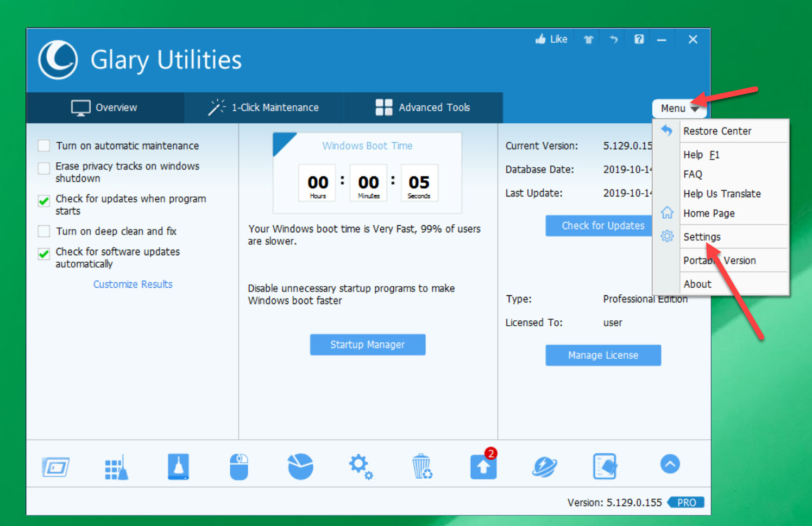Screen dimensions: 812x526
Task: Click the Licensed To value user
Action: pyautogui.click(x=613, y=322)
